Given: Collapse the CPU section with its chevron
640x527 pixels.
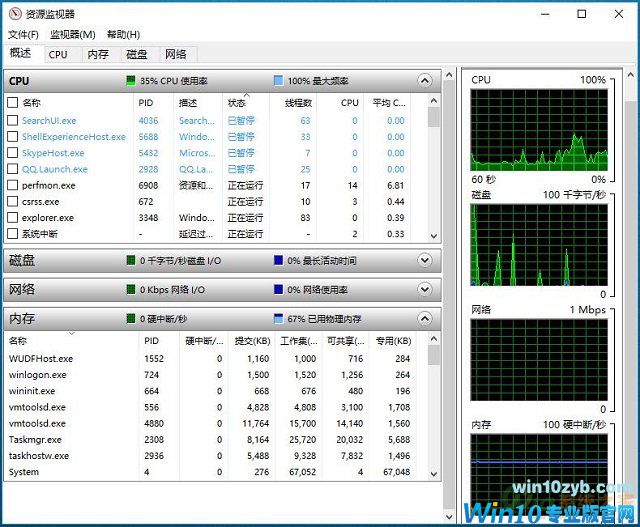Looking at the screenshot, I should 424,80.
